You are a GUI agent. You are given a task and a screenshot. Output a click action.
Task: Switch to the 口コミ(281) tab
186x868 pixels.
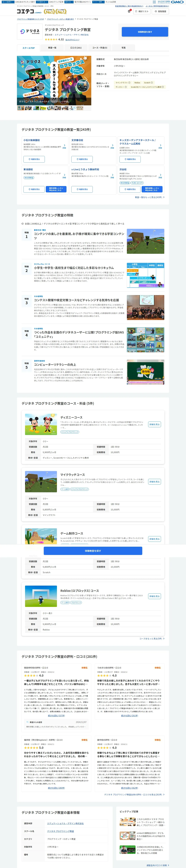tap(76, 48)
